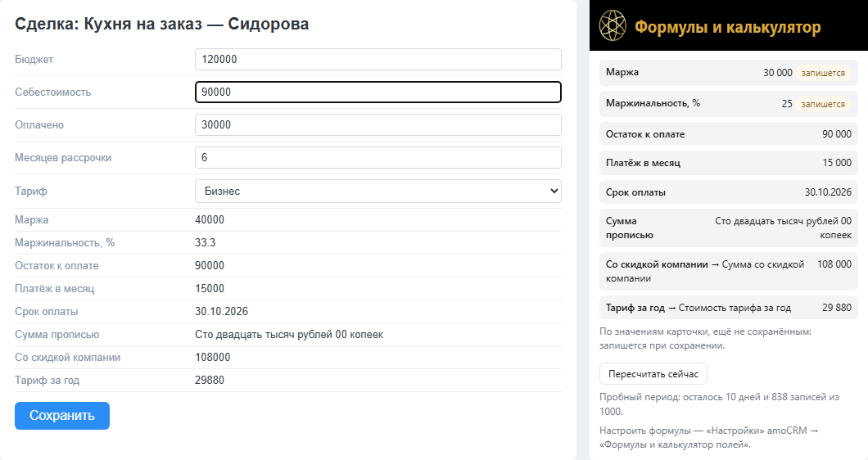Click the Тариф за год value 29880

pyautogui.click(x=210, y=381)
